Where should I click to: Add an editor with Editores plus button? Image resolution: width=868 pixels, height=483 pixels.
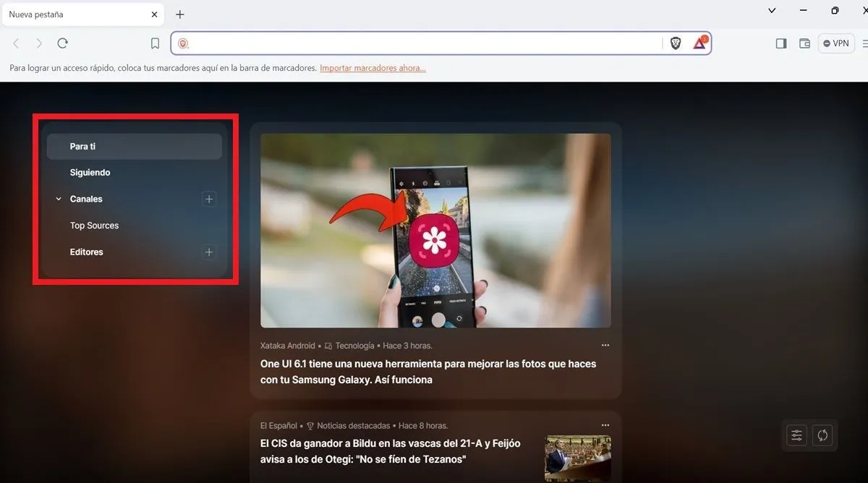tap(209, 252)
